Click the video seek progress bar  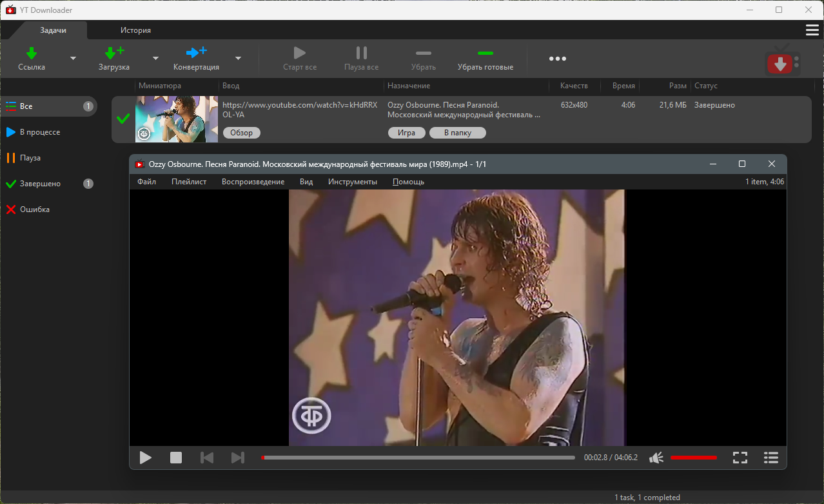(x=418, y=458)
